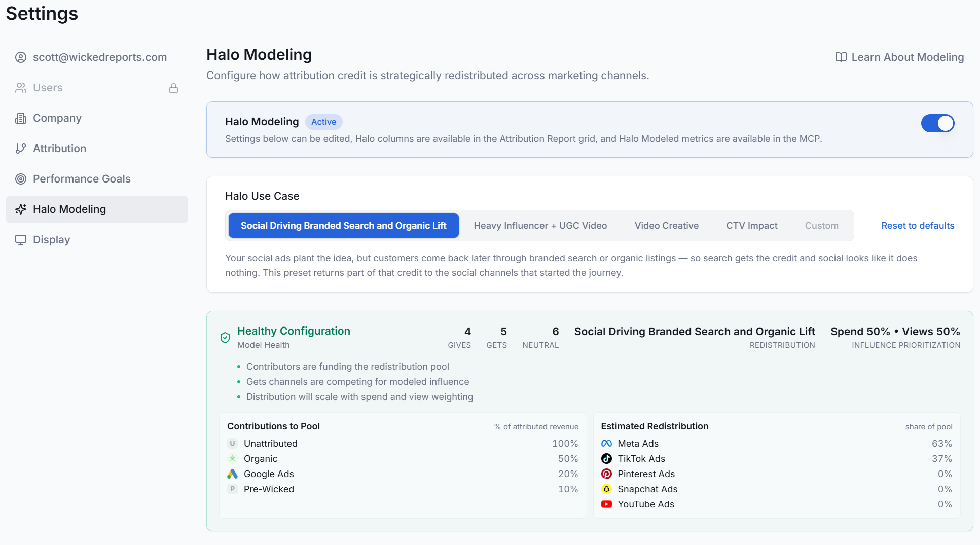Click the Google Ads logo icon
The image size is (980, 545).
(x=232, y=474)
